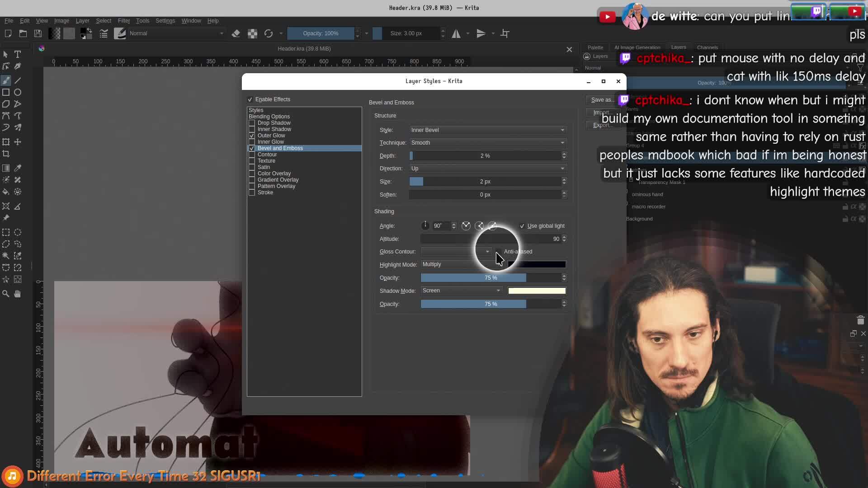Open the Filter menu
Viewport: 868px width, 488px height.
point(123,21)
